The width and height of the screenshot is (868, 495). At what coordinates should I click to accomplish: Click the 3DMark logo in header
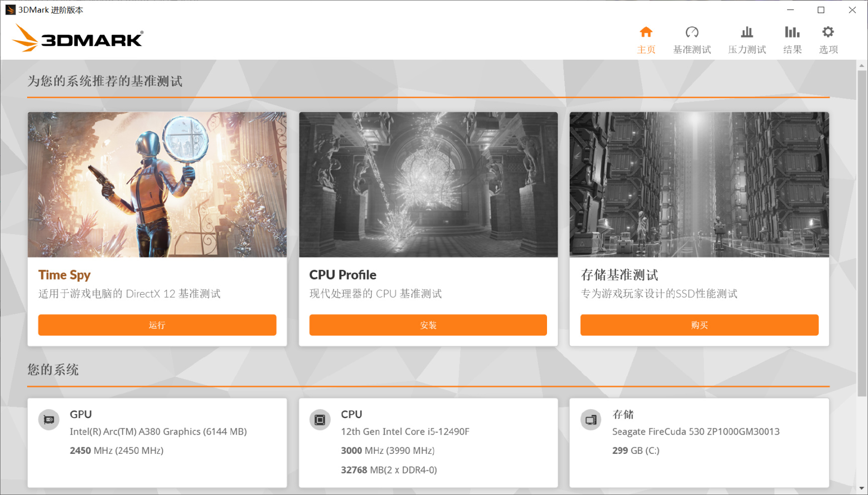point(78,38)
